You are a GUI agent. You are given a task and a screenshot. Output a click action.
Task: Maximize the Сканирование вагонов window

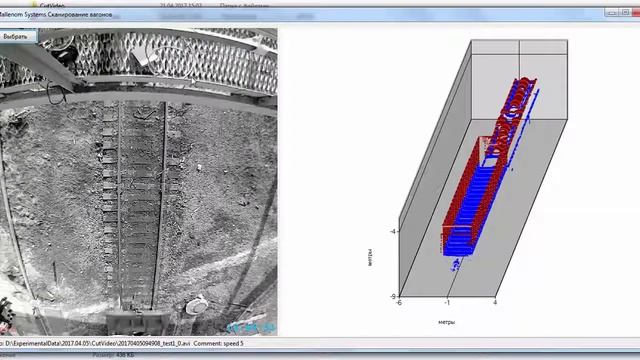coord(625,13)
